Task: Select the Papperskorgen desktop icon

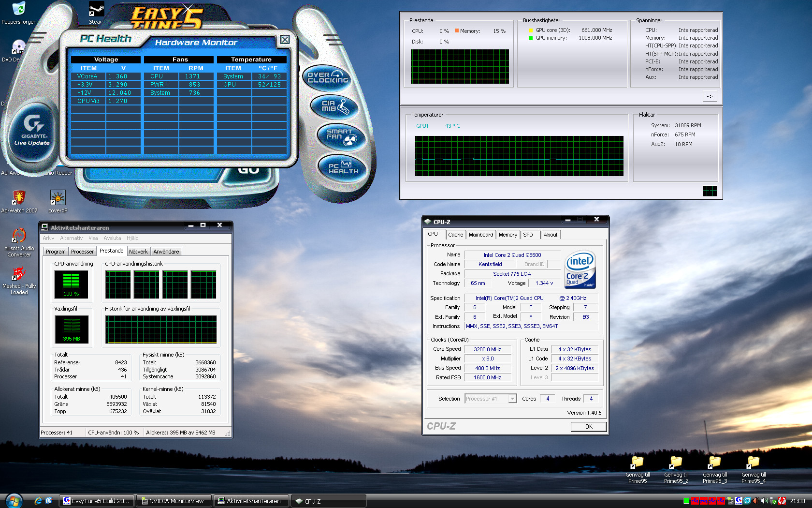Action: click(19, 13)
